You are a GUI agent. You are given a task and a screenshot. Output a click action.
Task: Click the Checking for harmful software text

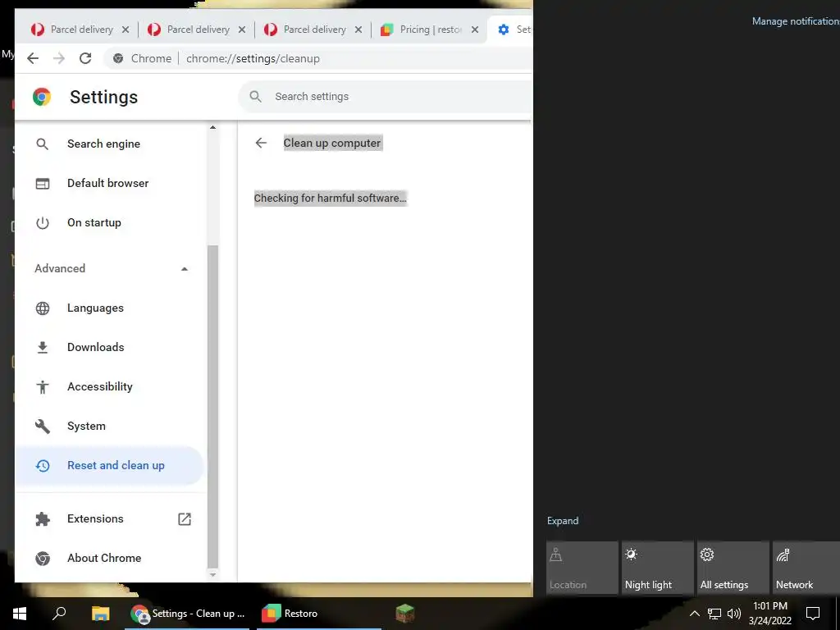pyautogui.click(x=331, y=199)
